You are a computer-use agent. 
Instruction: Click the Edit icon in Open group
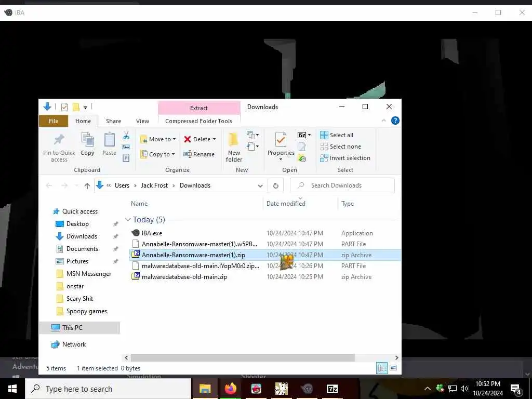pos(302,147)
